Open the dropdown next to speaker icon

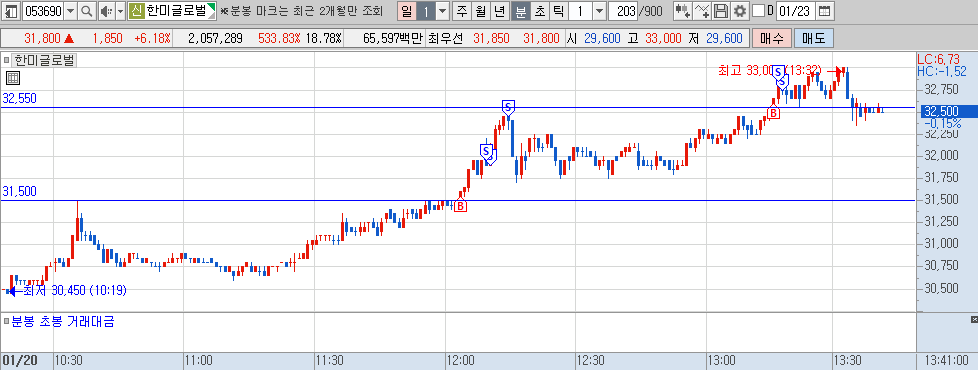(x=120, y=11)
